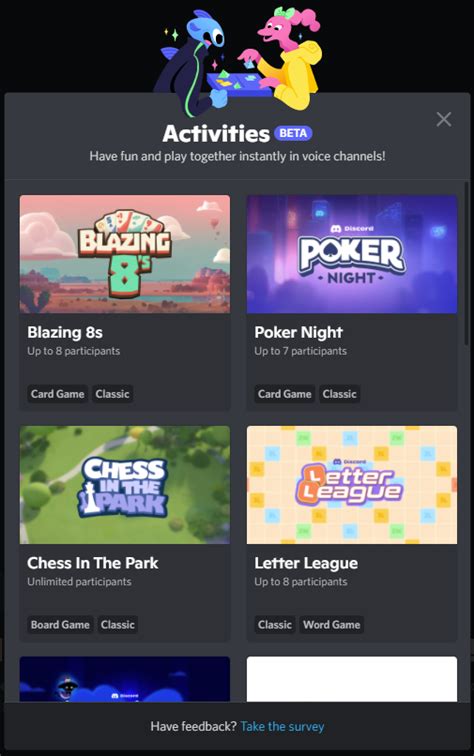Click the Board Game tag on Chess In The Park

pyautogui.click(x=60, y=625)
